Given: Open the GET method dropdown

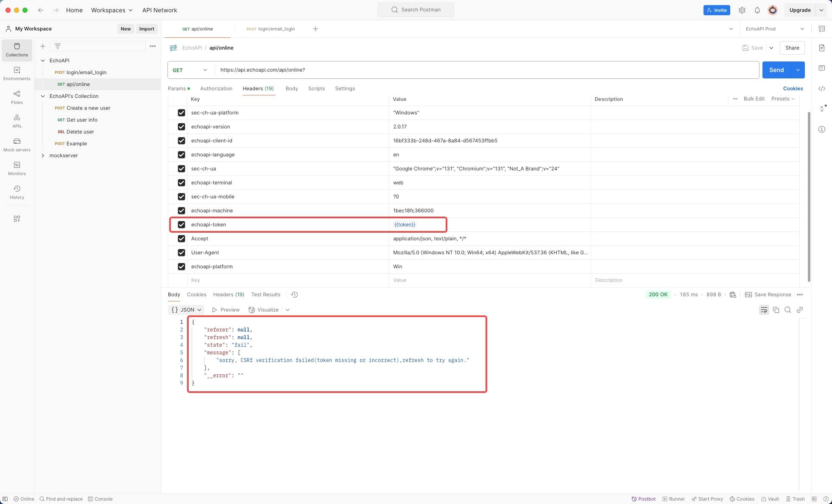Looking at the screenshot, I should point(190,70).
